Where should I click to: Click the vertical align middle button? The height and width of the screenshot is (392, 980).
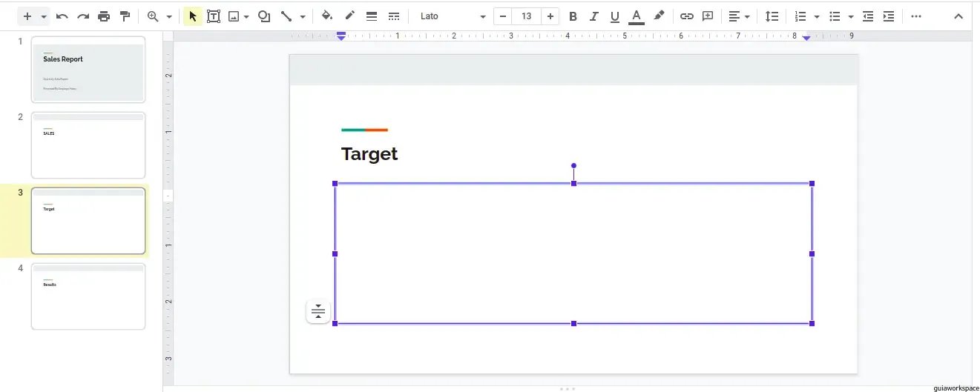pos(318,311)
